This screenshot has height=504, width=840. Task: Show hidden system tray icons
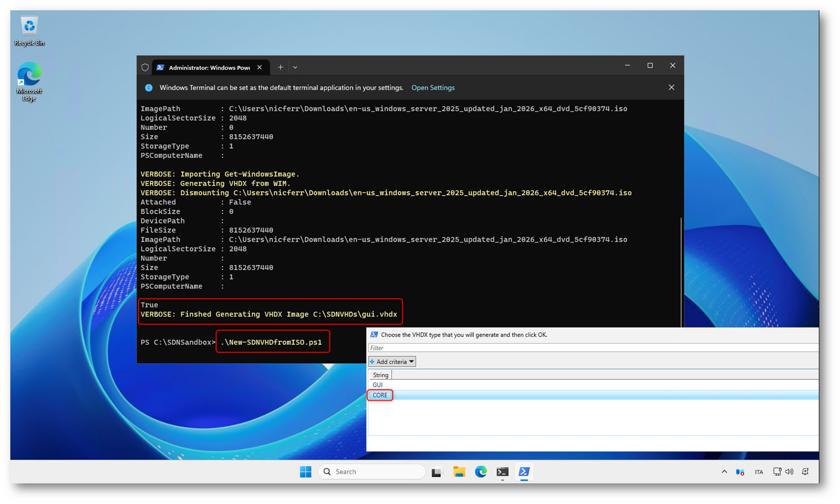[x=724, y=472]
